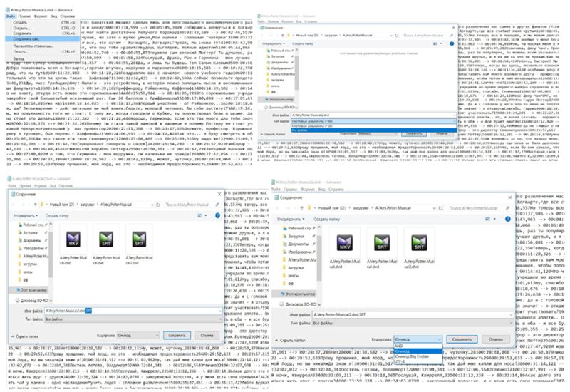The height and width of the screenshot is (392, 570).
Task: Click refresh icon in dialog with encoding list open
Action: tap(440, 208)
